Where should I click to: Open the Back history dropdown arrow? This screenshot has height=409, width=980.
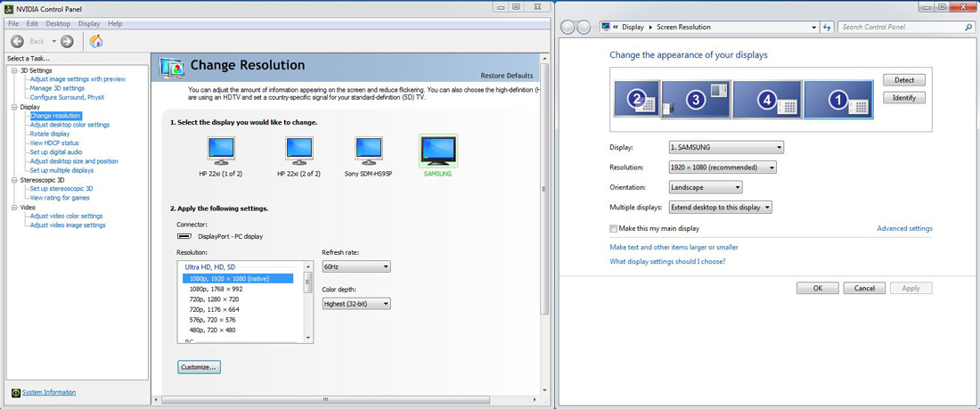[x=53, y=41]
